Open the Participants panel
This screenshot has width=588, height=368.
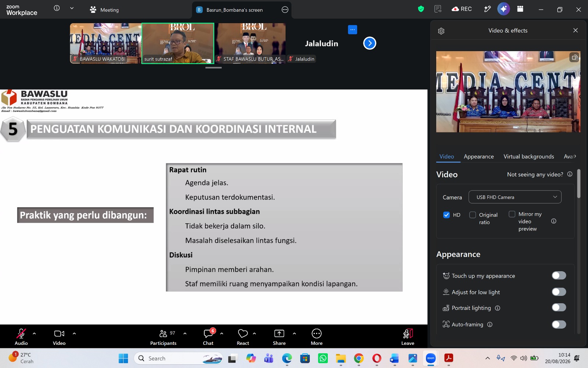[163, 337]
